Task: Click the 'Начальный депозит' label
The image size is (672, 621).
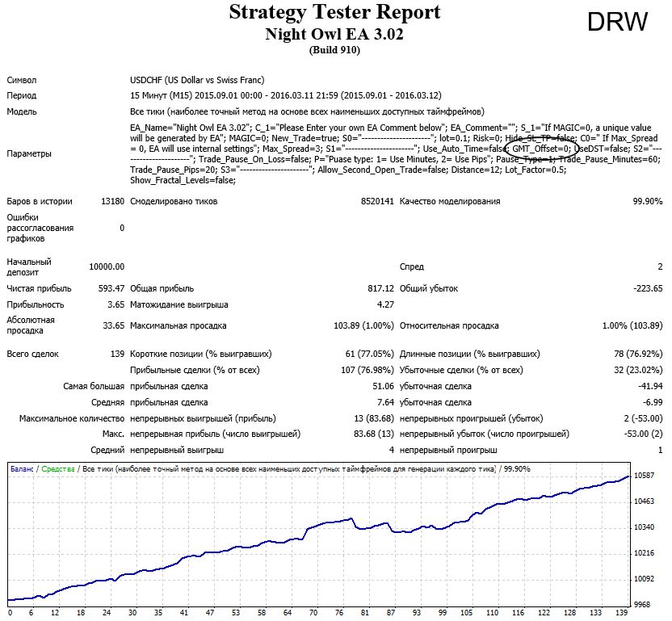Action: (x=29, y=267)
